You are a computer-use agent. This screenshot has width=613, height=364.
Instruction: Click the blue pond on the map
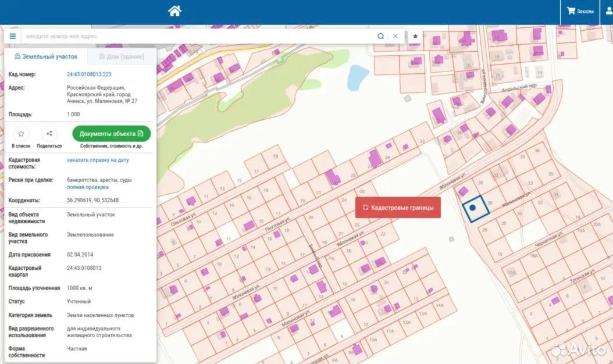358,77
